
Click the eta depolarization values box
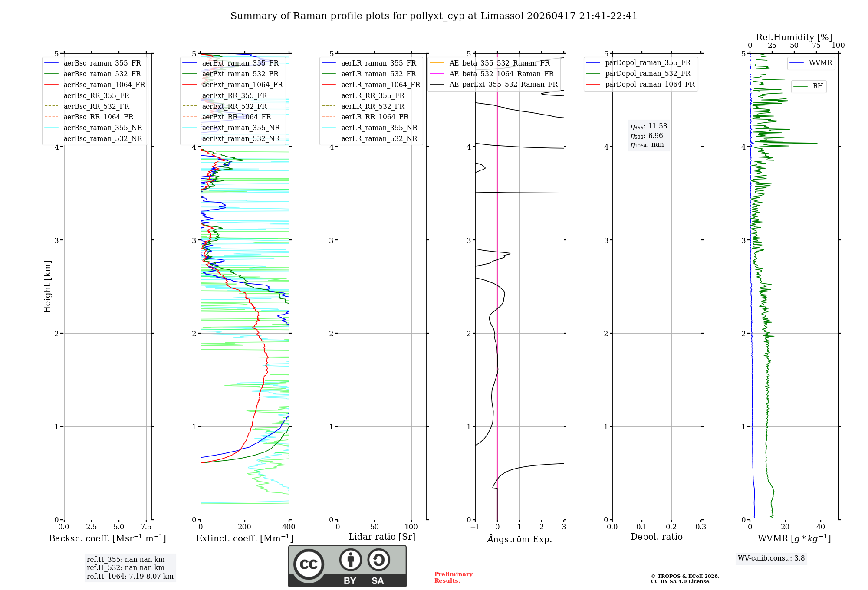coord(649,135)
